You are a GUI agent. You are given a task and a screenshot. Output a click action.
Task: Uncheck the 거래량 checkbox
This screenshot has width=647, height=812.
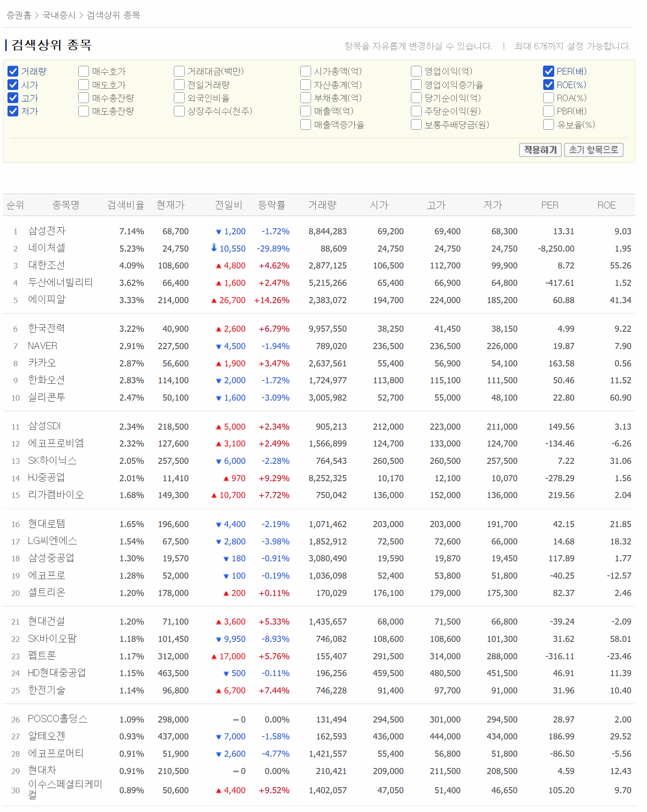tap(13, 71)
